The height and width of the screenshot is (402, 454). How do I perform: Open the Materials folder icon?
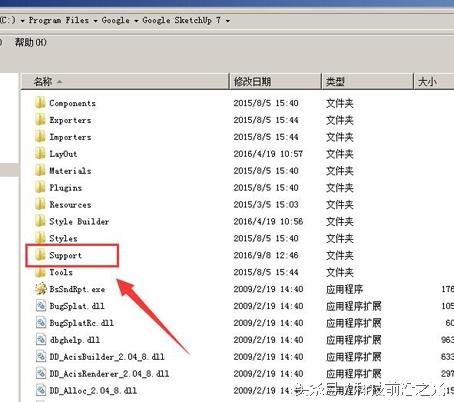point(40,171)
